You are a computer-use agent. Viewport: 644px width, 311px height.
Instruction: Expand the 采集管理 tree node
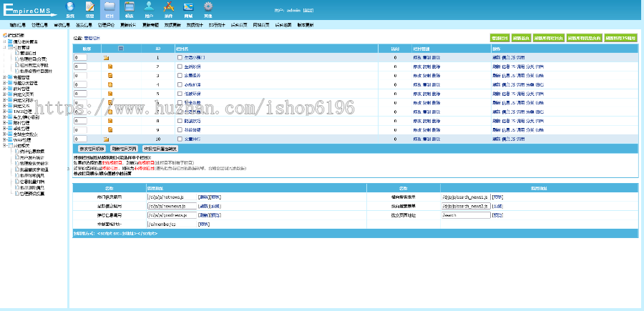(x=4, y=129)
